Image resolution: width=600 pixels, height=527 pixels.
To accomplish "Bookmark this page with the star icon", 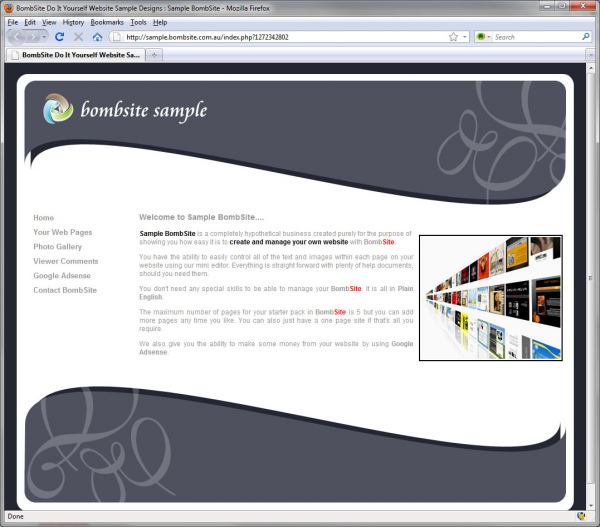I will click(453, 37).
